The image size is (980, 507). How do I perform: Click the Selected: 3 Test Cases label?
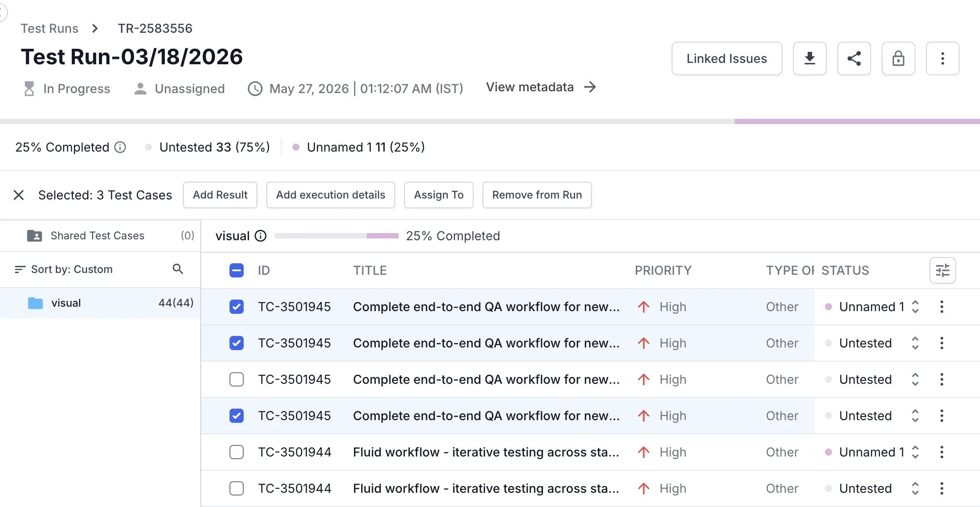pyautogui.click(x=105, y=195)
